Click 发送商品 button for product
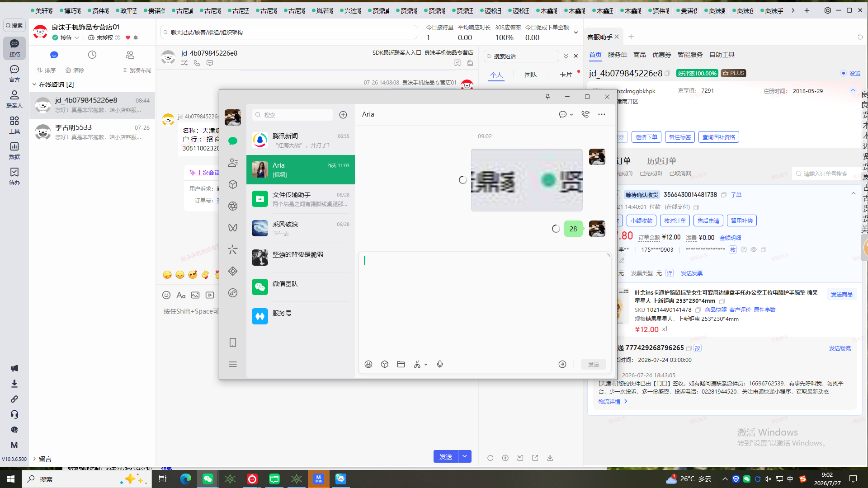This screenshot has height=488, width=868. [842, 294]
